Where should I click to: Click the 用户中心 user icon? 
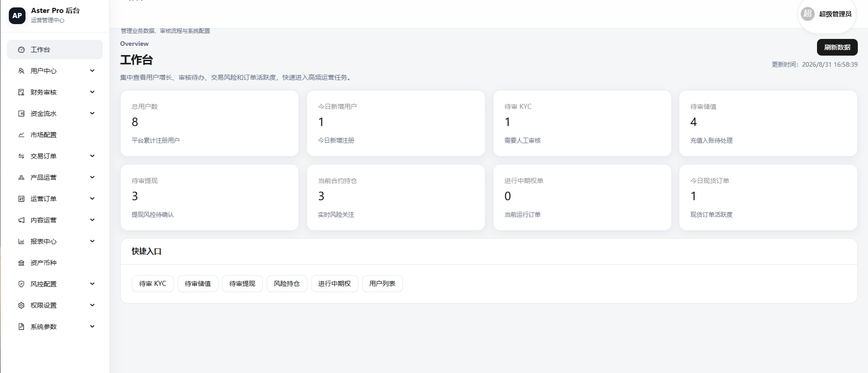point(21,71)
